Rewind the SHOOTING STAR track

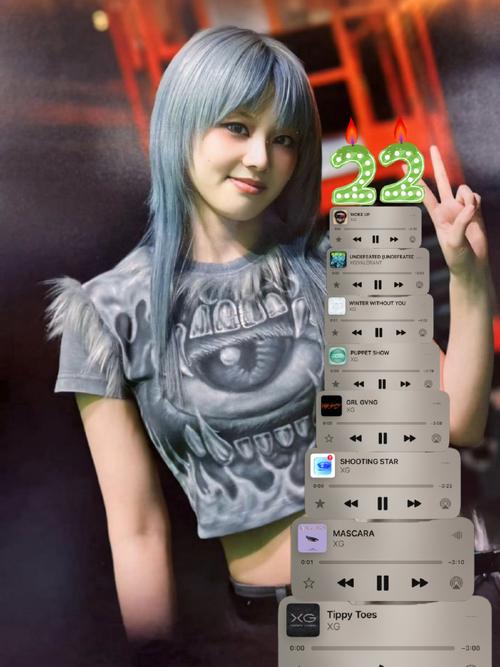[x=351, y=504]
